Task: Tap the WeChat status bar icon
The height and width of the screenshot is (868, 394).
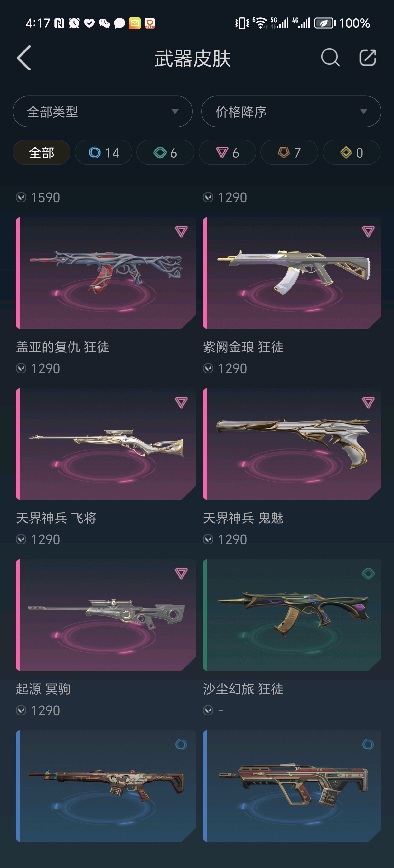Action: click(x=104, y=23)
